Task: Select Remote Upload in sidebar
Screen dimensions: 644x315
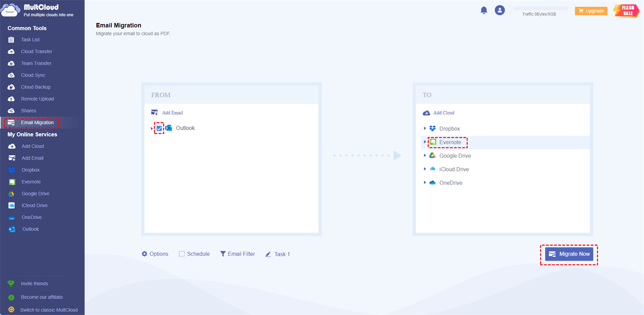Action: (37, 99)
